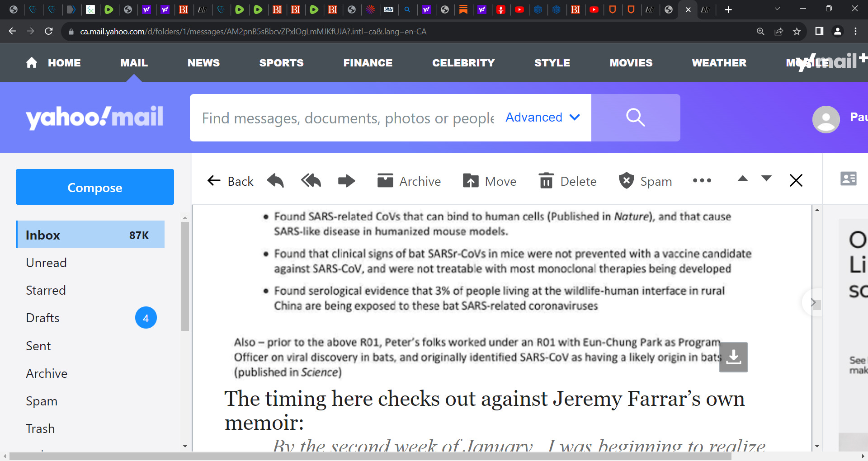Click the horizontal scrollbar at the bottom
Screen dimensions: 868x461
[371, 456]
